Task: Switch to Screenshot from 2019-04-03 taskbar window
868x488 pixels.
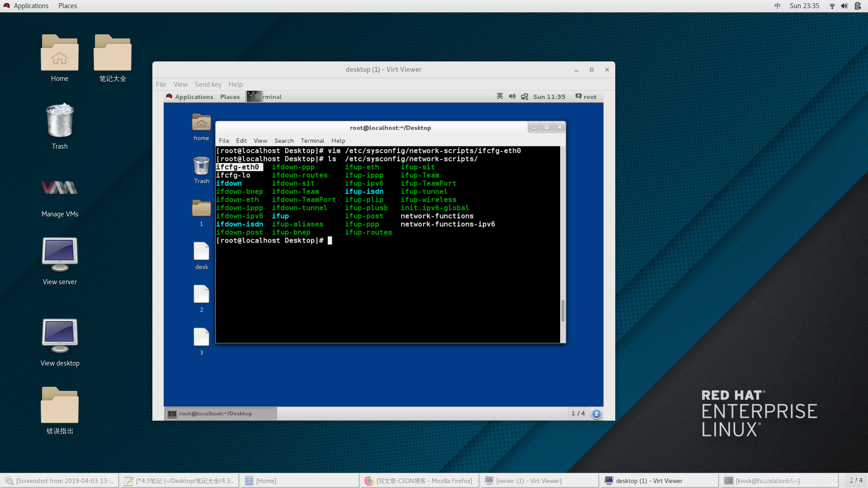Action: 60,481
